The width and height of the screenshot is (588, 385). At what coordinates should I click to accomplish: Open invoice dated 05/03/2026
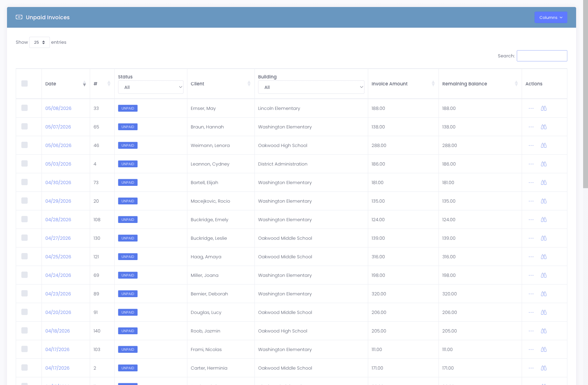(x=58, y=164)
